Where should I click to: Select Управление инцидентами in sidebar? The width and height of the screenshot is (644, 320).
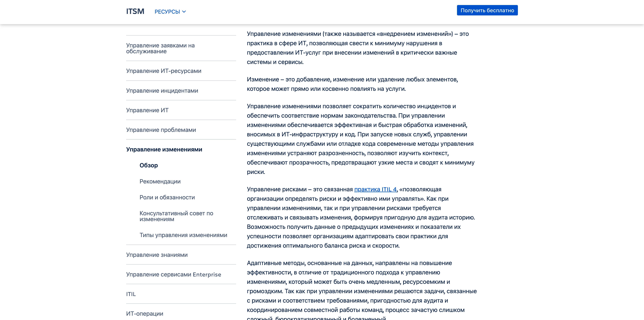point(162,91)
